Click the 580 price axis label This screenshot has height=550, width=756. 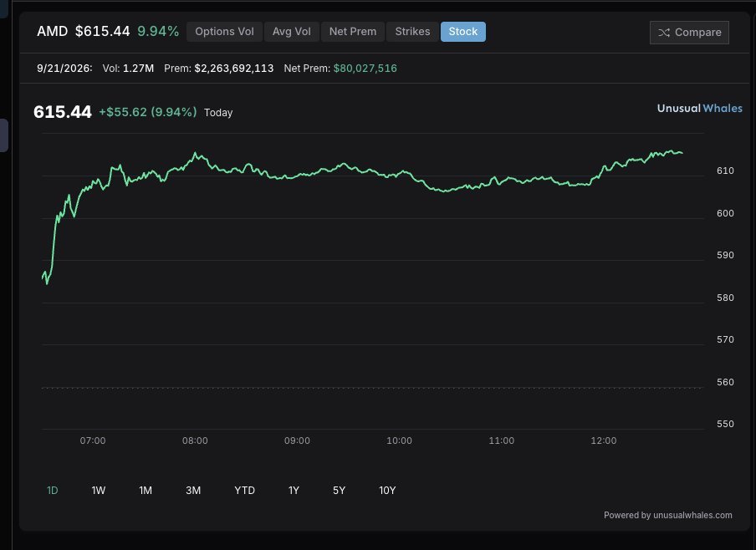click(x=725, y=298)
